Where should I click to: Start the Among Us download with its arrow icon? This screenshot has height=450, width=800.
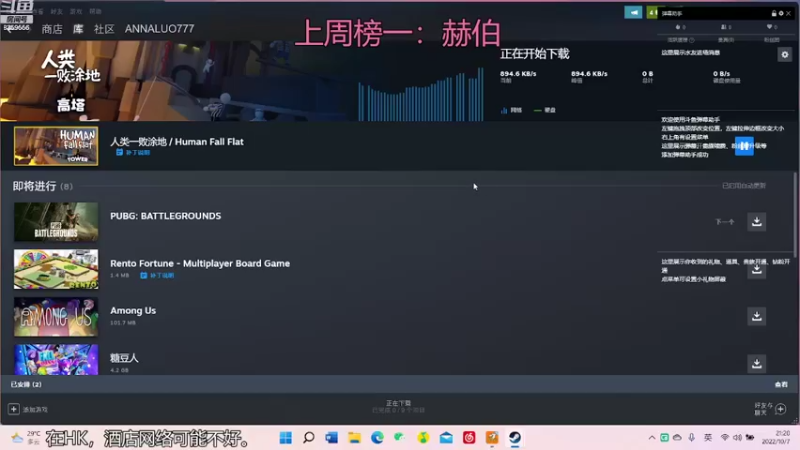click(x=757, y=316)
